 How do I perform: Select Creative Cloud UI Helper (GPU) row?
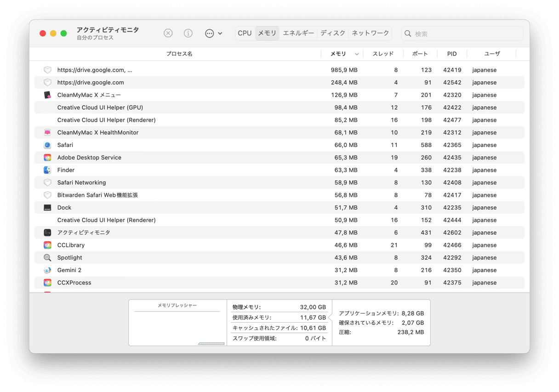tap(279, 108)
